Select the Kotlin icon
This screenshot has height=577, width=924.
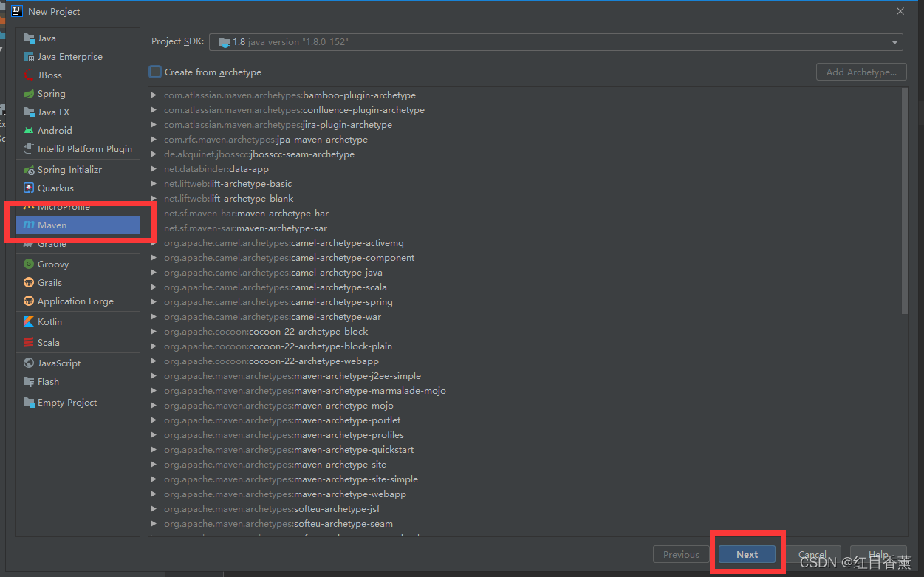click(x=29, y=322)
